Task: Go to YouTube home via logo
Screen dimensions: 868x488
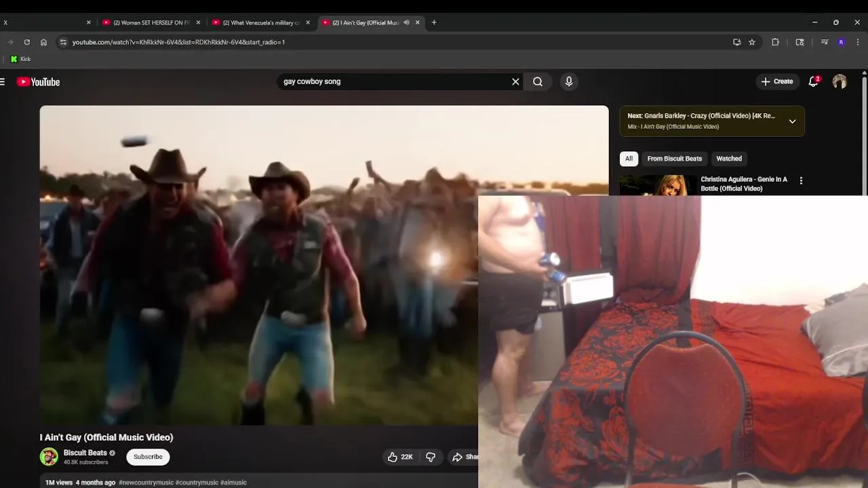Action: [x=39, y=82]
